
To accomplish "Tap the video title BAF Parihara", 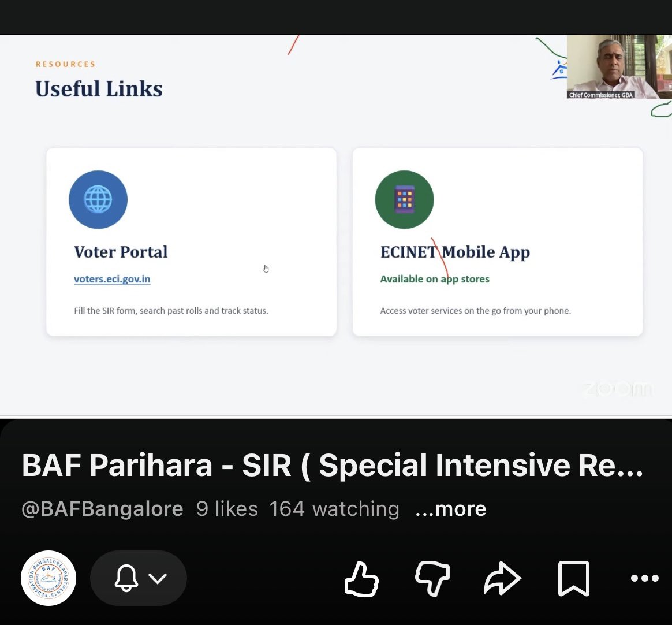I will coord(333,466).
